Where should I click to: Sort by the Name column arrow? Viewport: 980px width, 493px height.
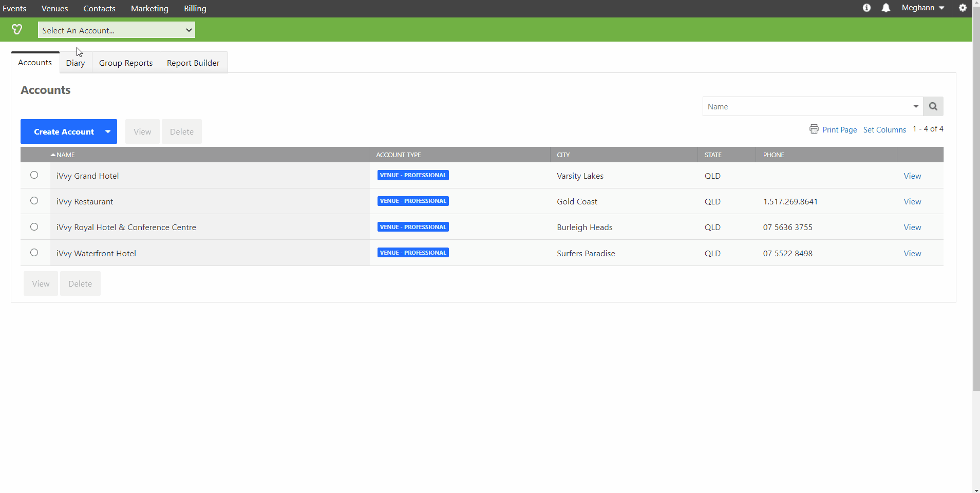pos(53,155)
